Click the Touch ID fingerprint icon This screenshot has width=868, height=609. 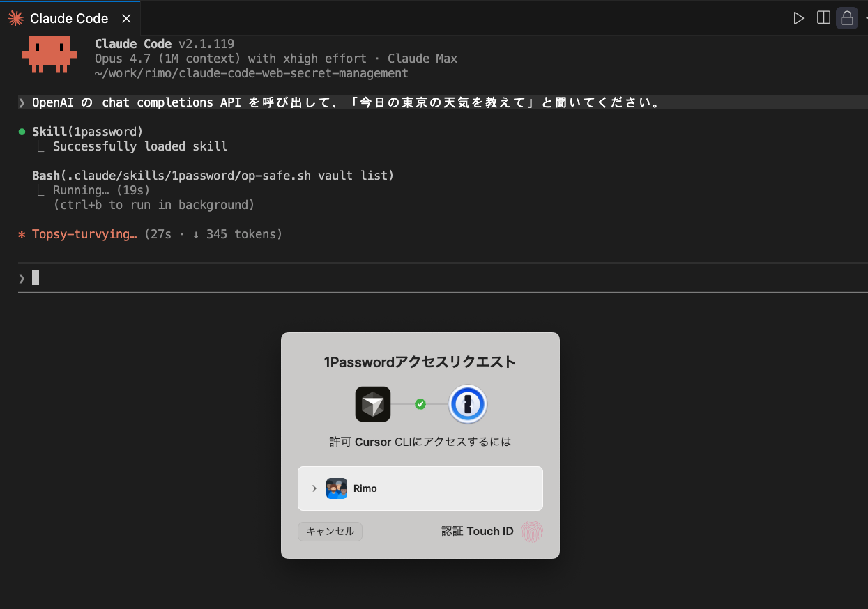coord(532,532)
